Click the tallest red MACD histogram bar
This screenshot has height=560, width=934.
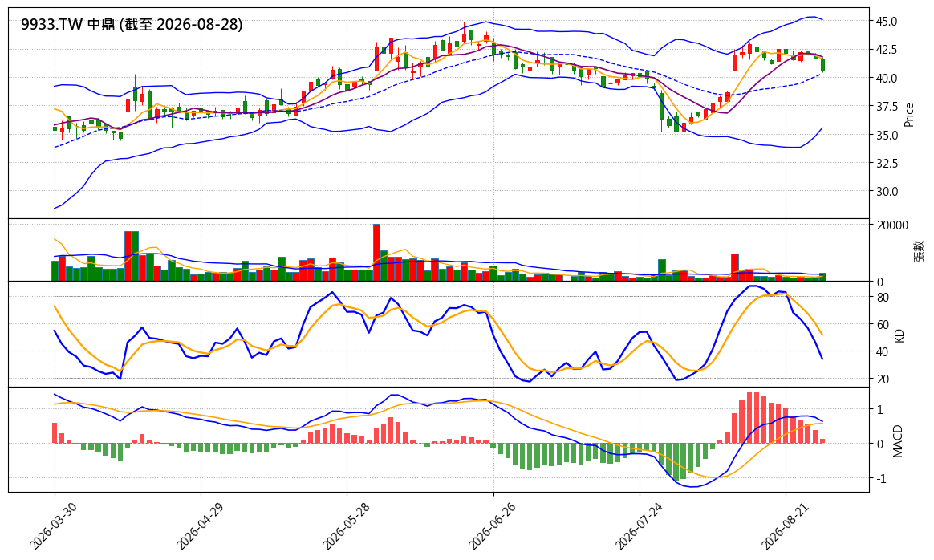749,418
